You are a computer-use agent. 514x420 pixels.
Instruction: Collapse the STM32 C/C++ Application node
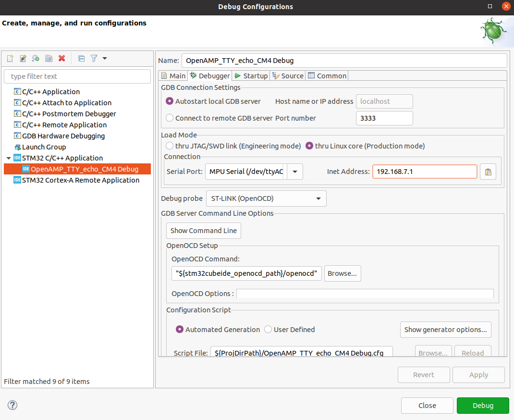(9, 158)
